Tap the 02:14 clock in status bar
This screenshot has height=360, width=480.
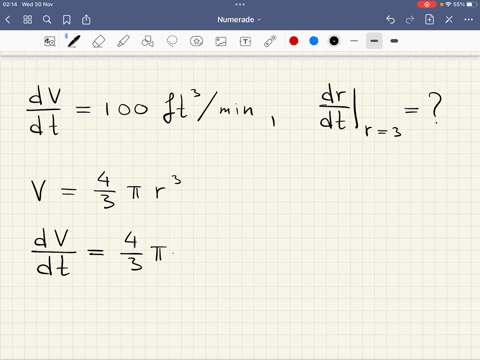click(x=9, y=4)
